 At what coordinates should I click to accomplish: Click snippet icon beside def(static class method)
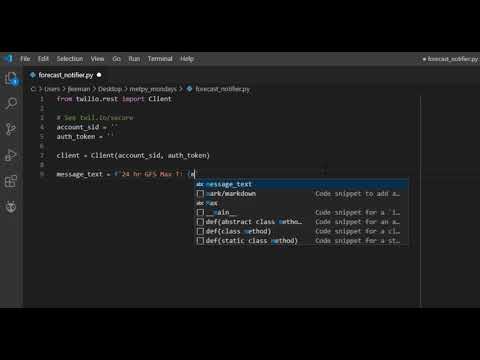coord(200,240)
